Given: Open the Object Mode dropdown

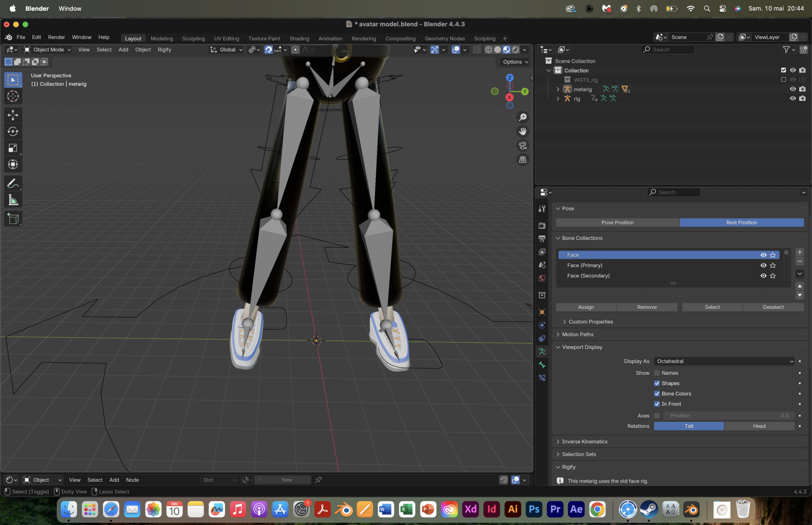Looking at the screenshot, I should click(47, 49).
